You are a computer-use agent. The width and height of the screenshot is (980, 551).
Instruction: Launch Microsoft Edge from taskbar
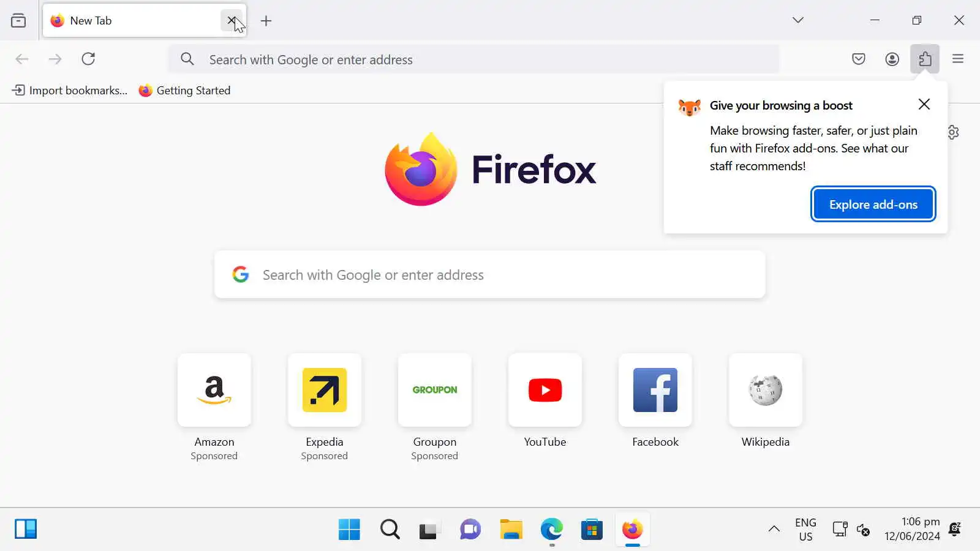551,529
